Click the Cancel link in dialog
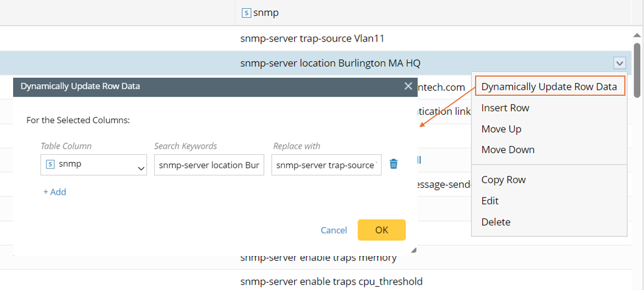The height and width of the screenshot is (290, 644). 333,230
